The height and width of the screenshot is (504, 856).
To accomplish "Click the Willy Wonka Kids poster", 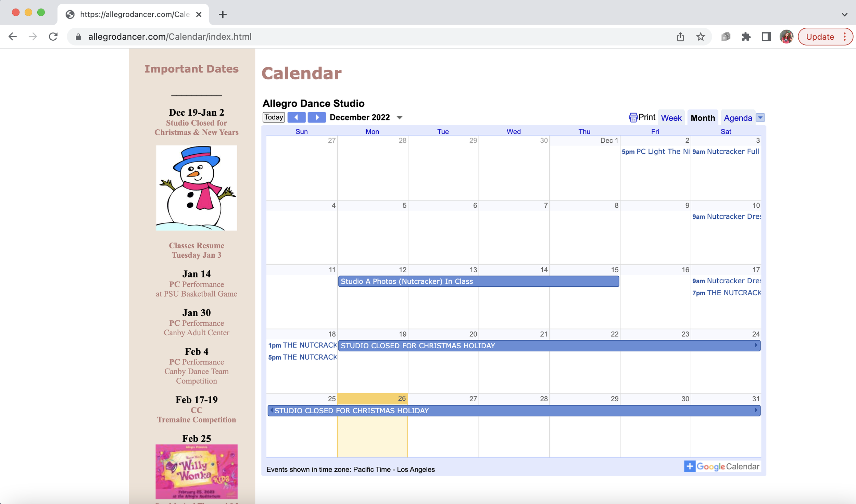I will click(x=197, y=471).
